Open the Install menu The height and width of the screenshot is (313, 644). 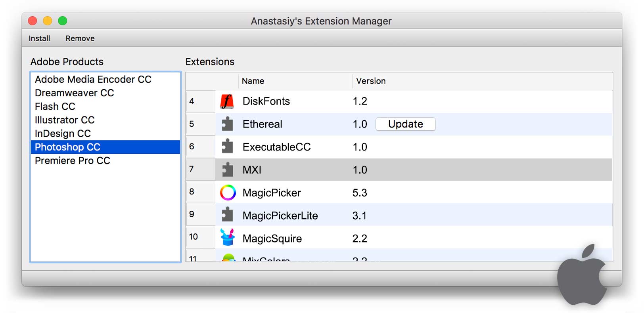point(39,38)
